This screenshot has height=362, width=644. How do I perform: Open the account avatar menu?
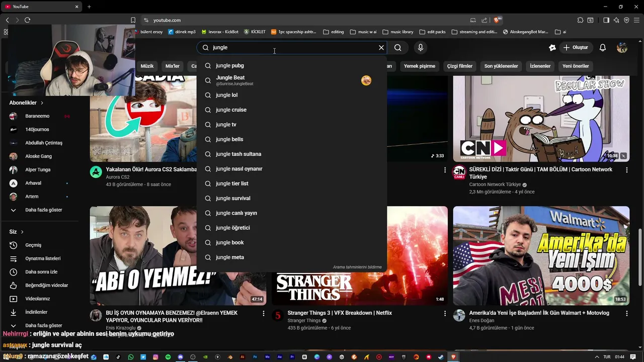point(622,47)
